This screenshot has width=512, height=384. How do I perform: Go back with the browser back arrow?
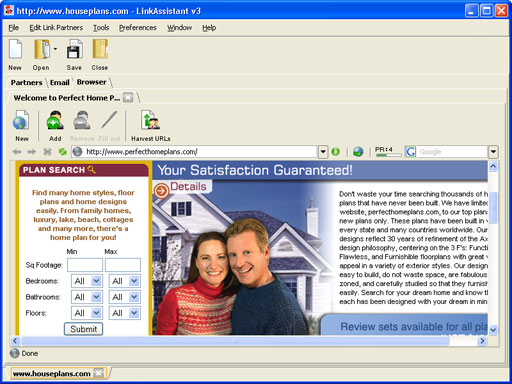tap(17, 152)
